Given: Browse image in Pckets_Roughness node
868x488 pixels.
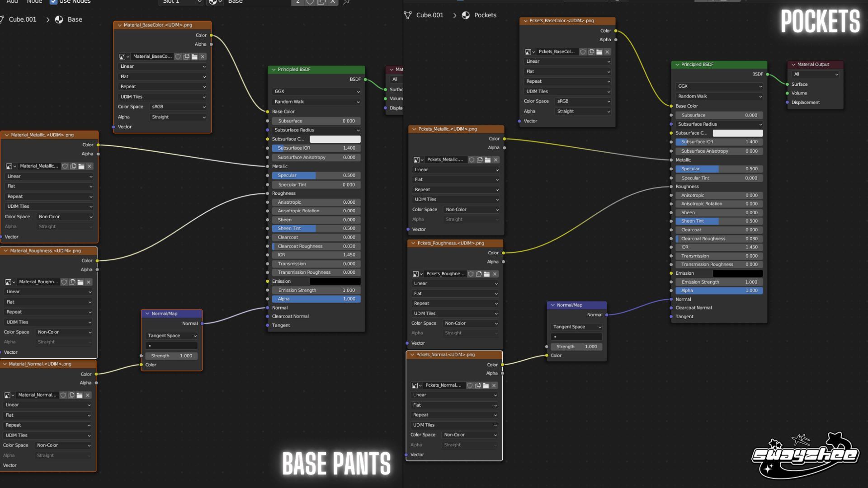Looking at the screenshot, I should pos(417,274).
